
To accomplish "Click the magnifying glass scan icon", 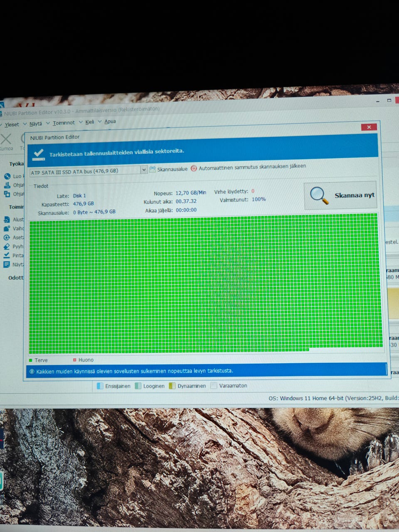I will tap(319, 195).
